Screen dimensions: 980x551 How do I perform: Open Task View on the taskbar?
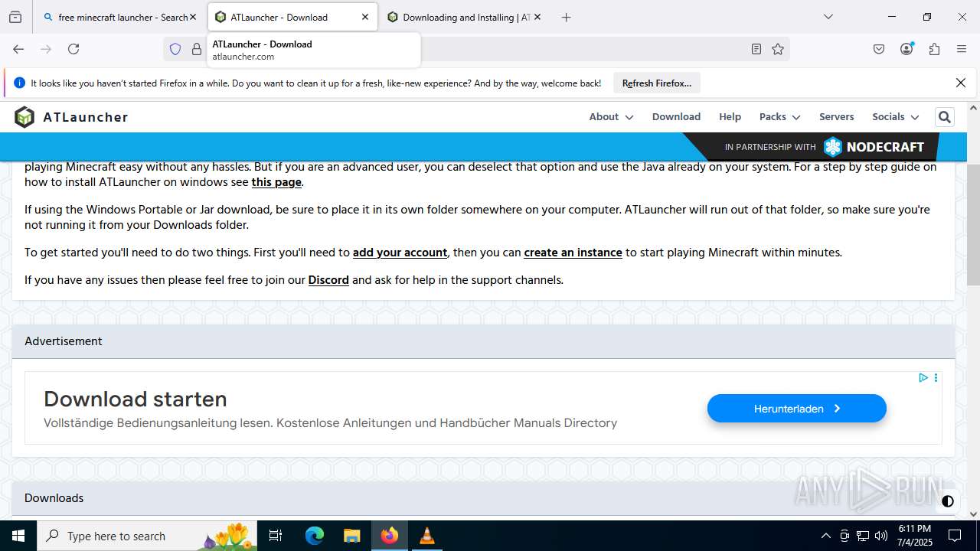click(276, 536)
